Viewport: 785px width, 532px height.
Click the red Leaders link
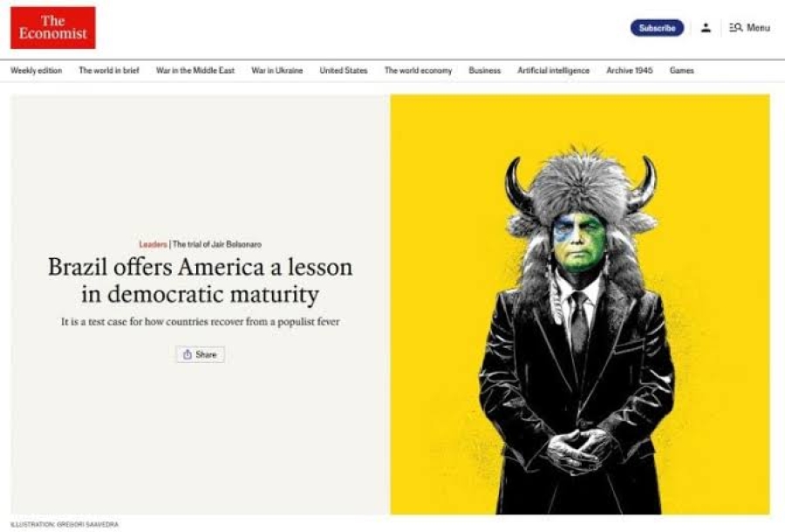coord(154,244)
